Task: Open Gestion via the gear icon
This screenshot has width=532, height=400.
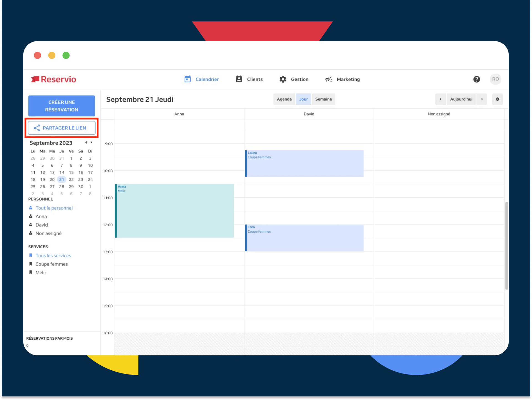Action: [x=283, y=79]
